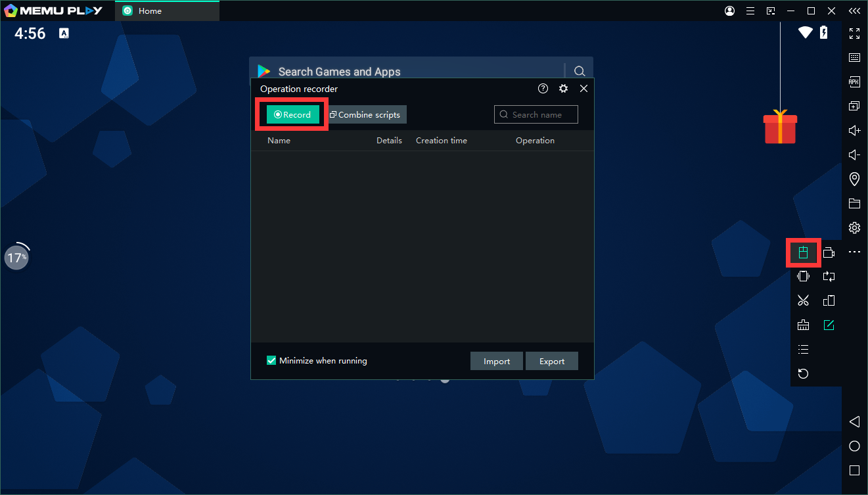
Task: Open Combine scripts
Action: [x=365, y=114]
